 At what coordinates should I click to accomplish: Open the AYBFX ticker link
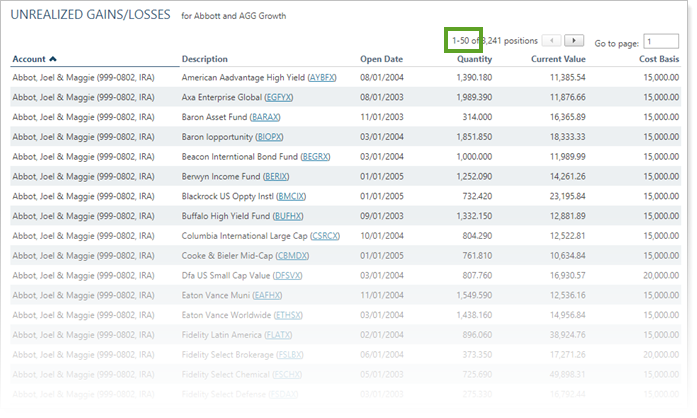[323, 77]
